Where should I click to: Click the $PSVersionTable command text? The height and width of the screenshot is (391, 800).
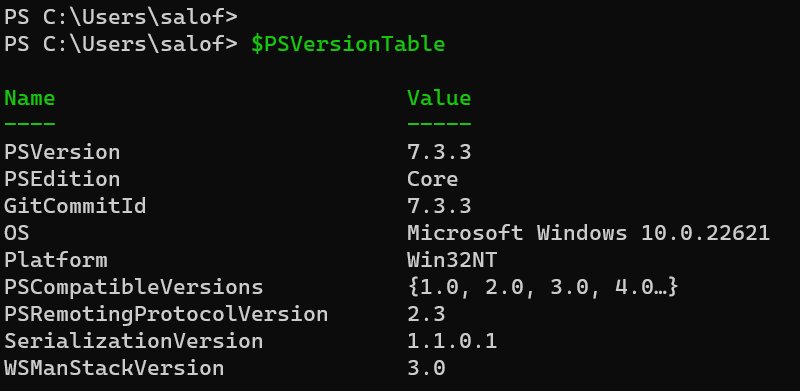coord(348,44)
